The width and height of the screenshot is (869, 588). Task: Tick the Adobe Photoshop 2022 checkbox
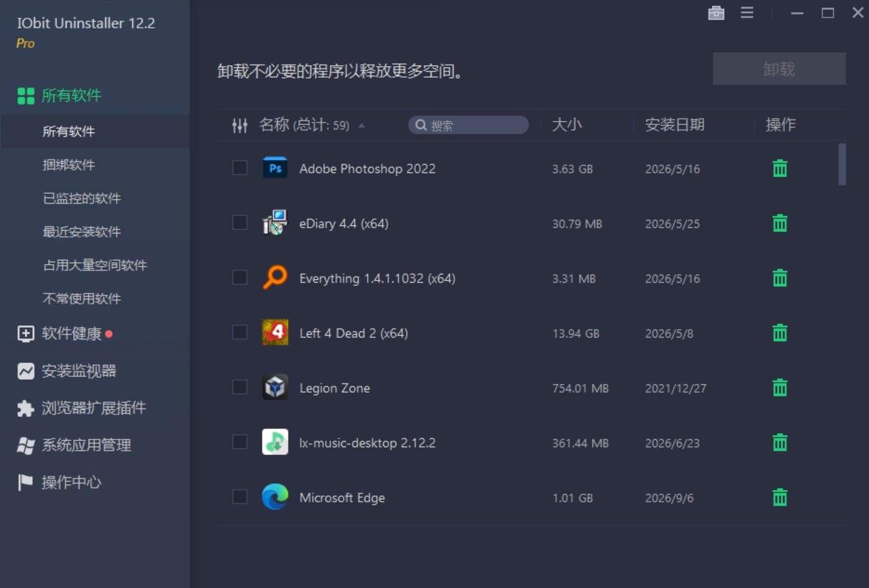tap(240, 168)
